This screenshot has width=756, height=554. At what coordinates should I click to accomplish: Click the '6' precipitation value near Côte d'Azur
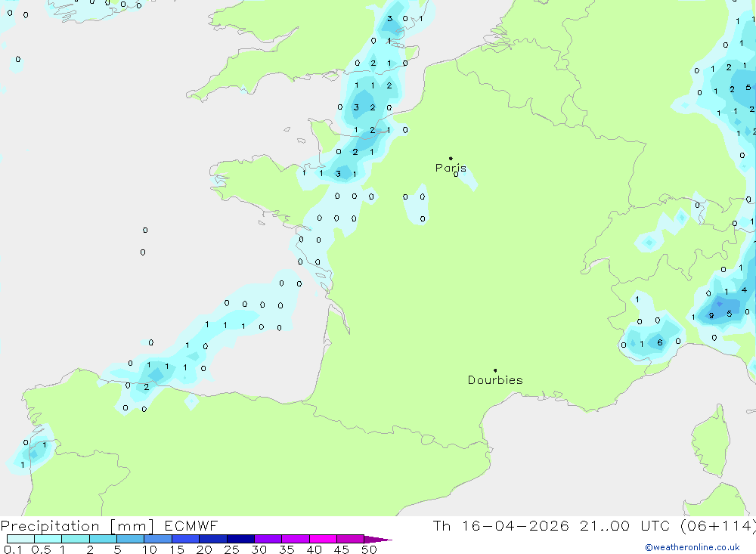click(660, 343)
